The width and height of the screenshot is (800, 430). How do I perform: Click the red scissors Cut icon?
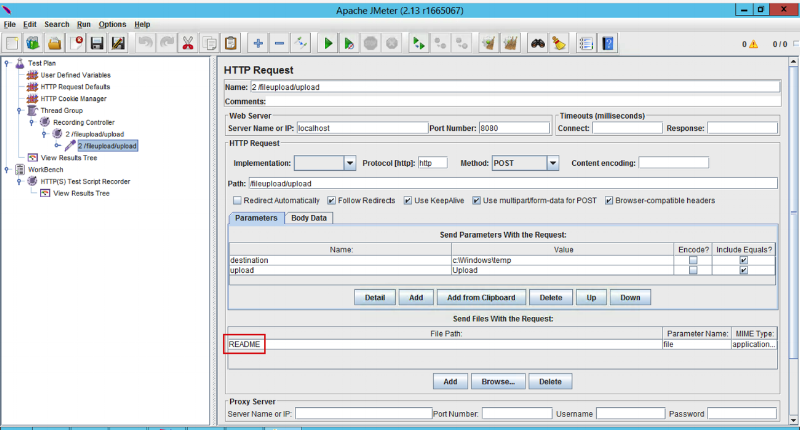pyautogui.click(x=187, y=43)
